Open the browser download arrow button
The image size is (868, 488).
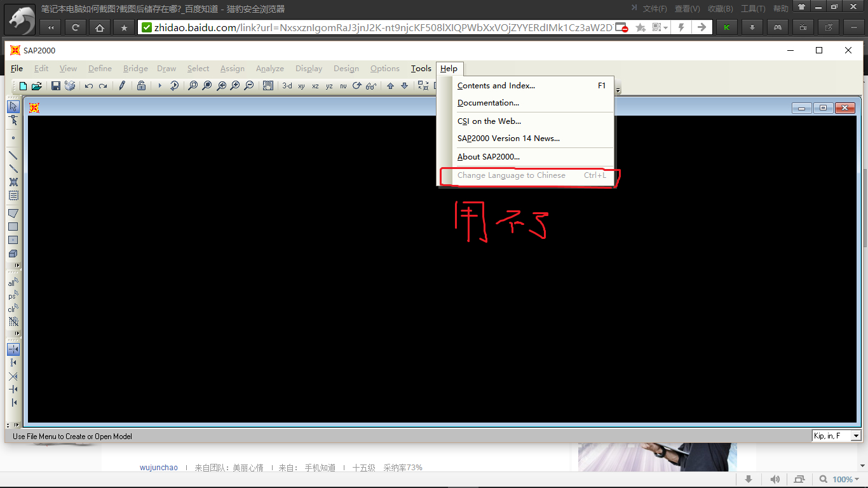coord(752,27)
